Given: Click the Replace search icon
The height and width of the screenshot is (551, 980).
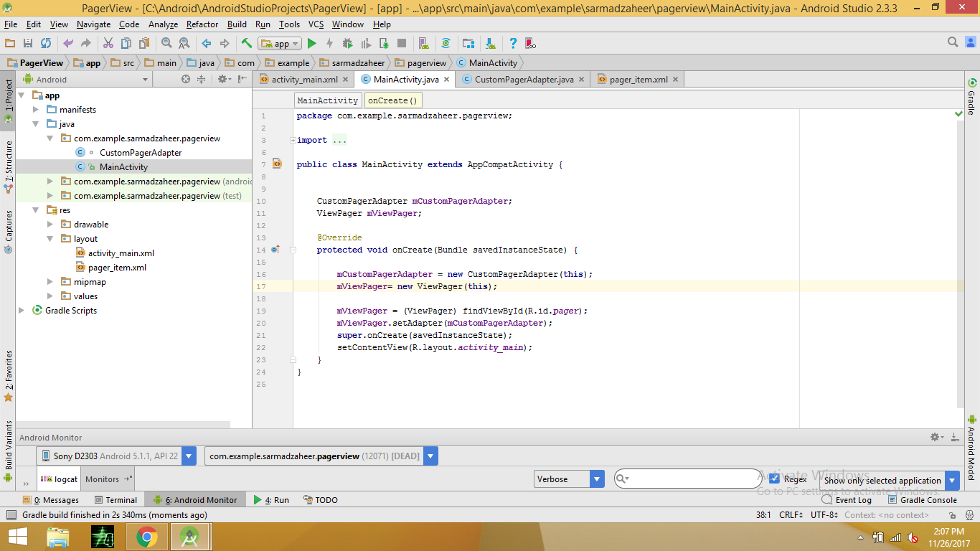Looking at the screenshot, I should [x=184, y=44].
